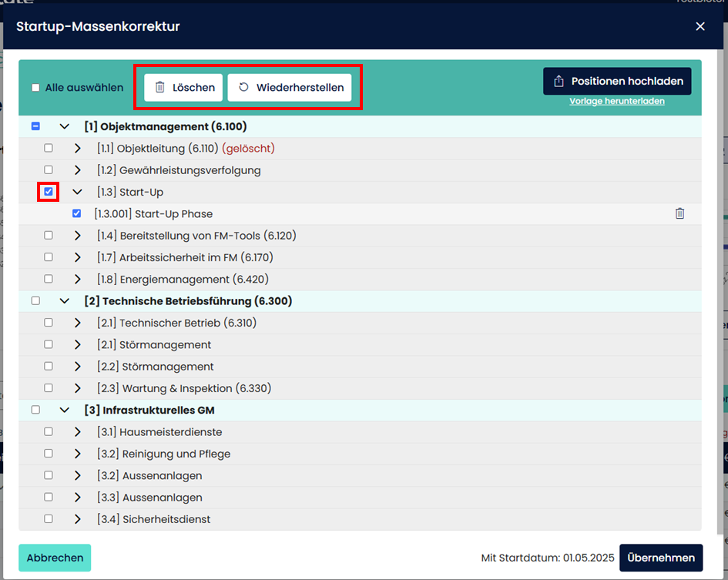Toggle the [1] Objektmanagement group checkbox

(x=35, y=126)
